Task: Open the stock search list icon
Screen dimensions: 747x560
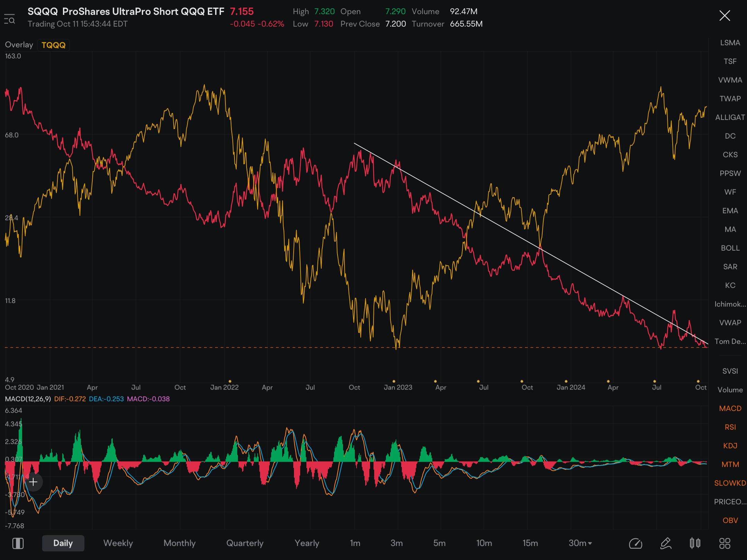Action: coord(10,19)
